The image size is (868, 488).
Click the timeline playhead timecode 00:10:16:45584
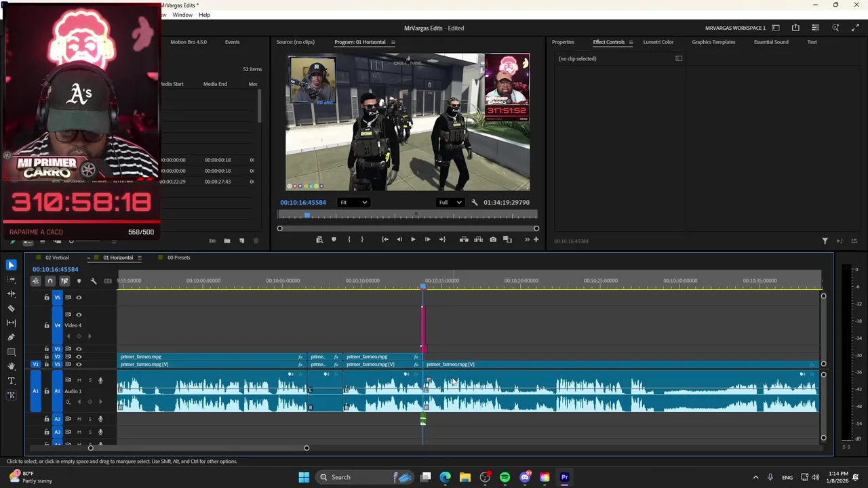coord(55,269)
